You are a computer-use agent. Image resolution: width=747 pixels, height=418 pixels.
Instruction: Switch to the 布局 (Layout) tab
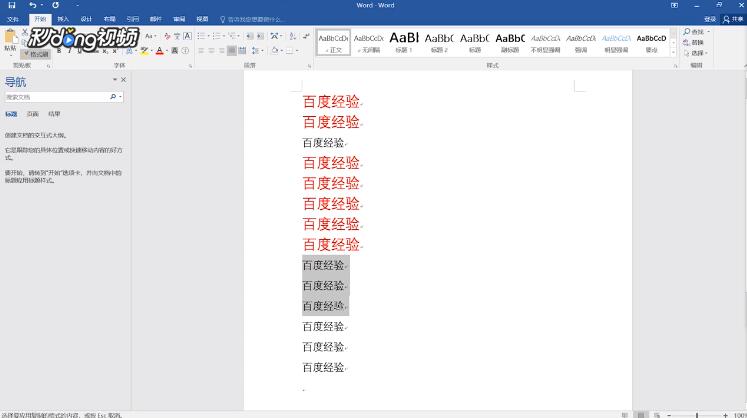(x=110, y=19)
